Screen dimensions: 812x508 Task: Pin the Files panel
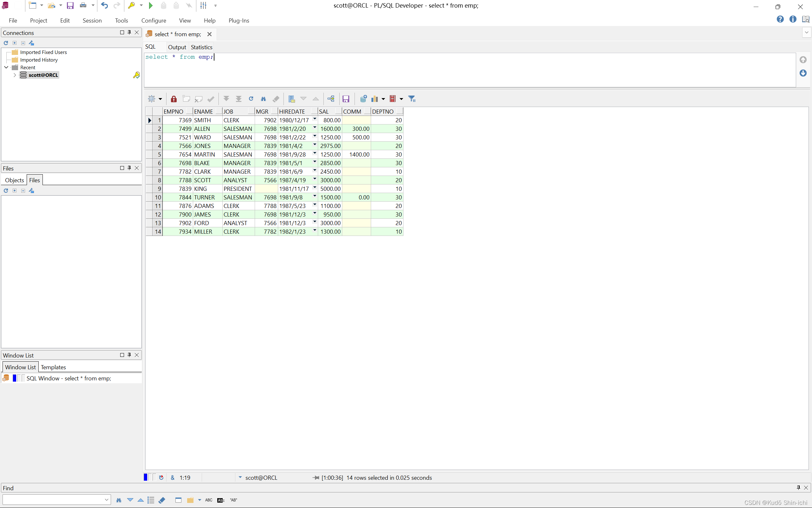click(x=129, y=168)
